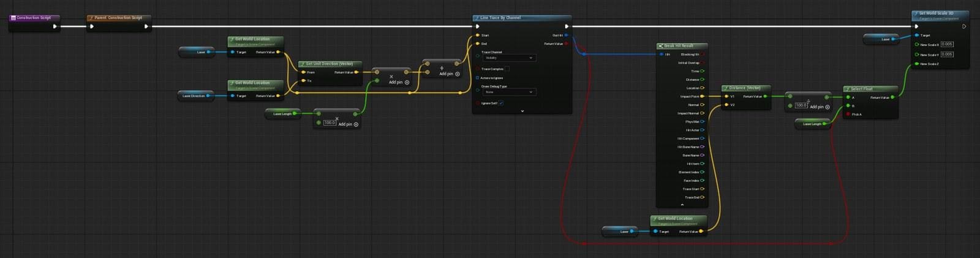Click Line Trace red Return Value pin
Image resolution: width=980 pixels, height=258 pixels.
[567, 44]
